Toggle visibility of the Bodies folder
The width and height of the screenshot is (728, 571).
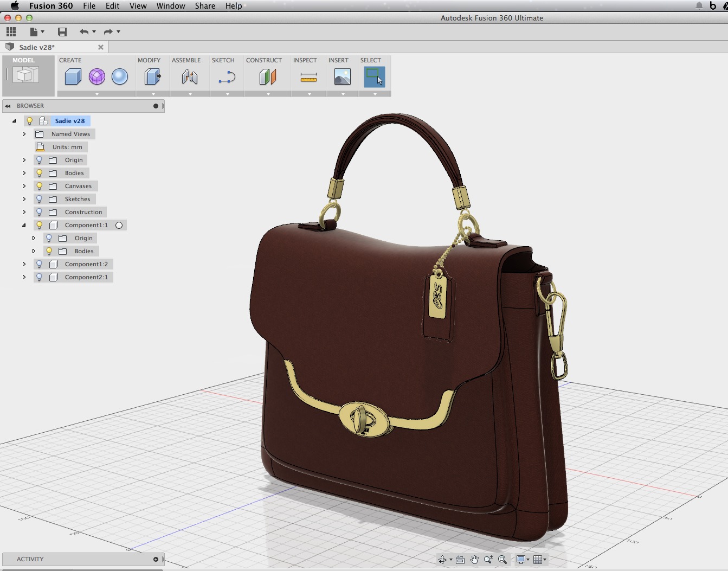tap(39, 173)
